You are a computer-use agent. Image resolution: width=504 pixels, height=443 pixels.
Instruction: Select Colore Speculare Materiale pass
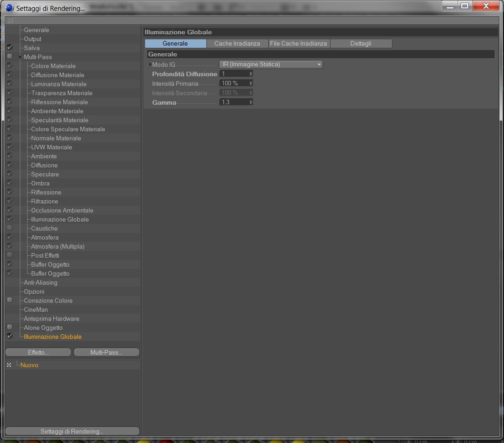(x=68, y=129)
